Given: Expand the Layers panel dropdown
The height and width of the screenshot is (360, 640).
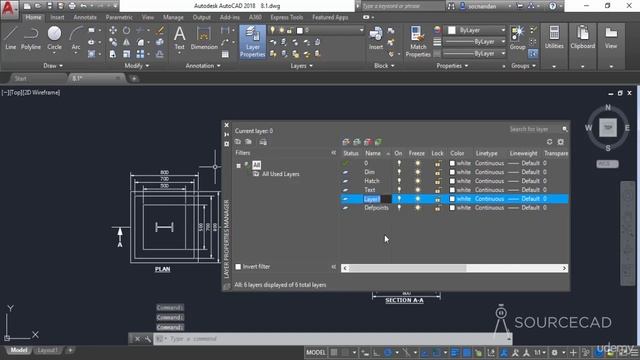Looking at the screenshot, I should coord(302,66).
